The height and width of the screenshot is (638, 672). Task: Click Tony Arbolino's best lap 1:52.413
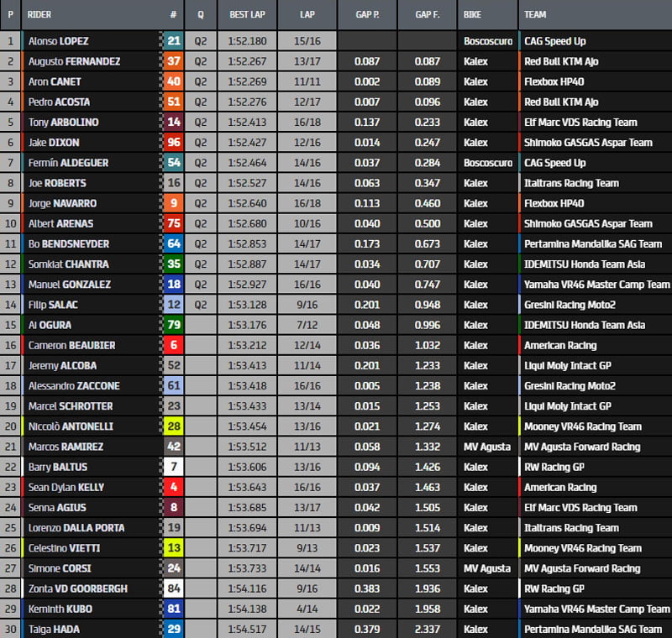248,122
